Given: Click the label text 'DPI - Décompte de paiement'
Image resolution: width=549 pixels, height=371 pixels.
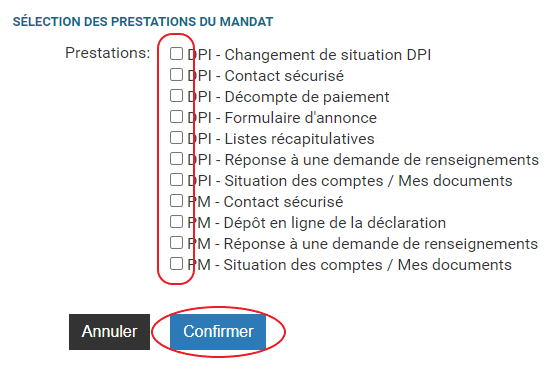Looking at the screenshot, I should 288,97.
